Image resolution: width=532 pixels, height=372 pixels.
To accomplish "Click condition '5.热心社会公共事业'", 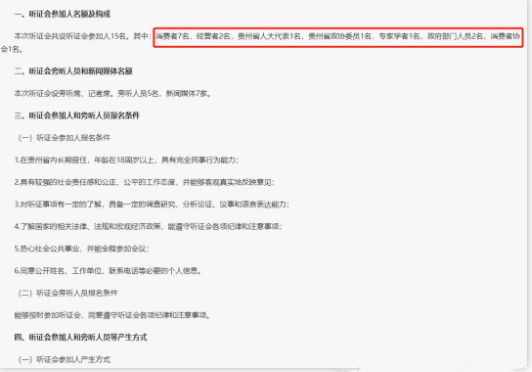I will [x=47, y=249].
